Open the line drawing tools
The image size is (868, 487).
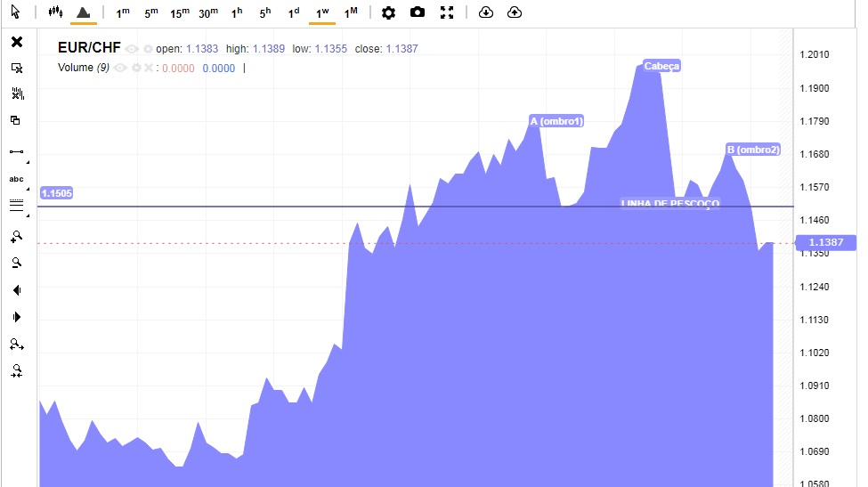(17, 151)
